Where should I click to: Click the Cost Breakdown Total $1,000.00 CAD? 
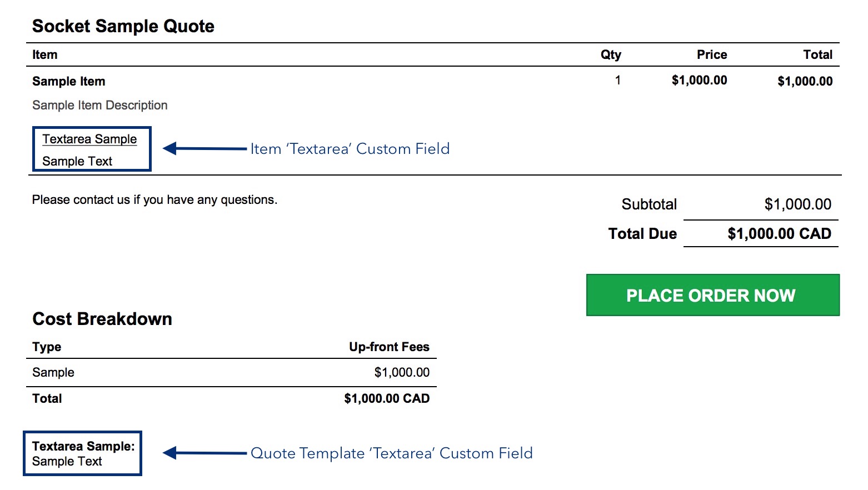click(387, 398)
